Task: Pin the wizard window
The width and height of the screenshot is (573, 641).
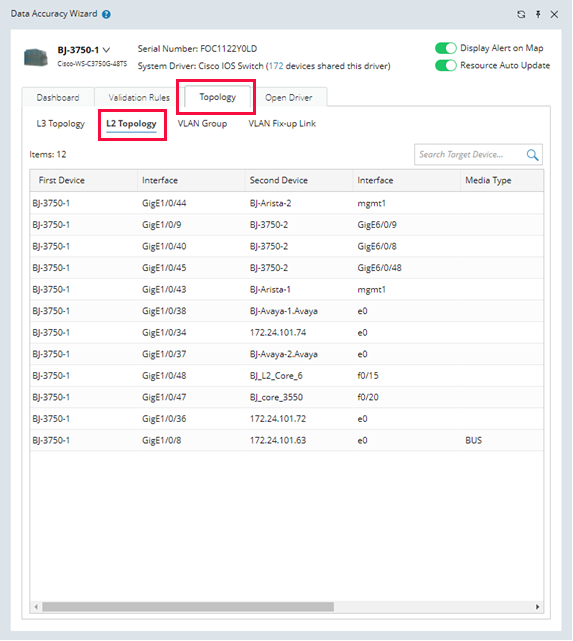Action: 538,14
